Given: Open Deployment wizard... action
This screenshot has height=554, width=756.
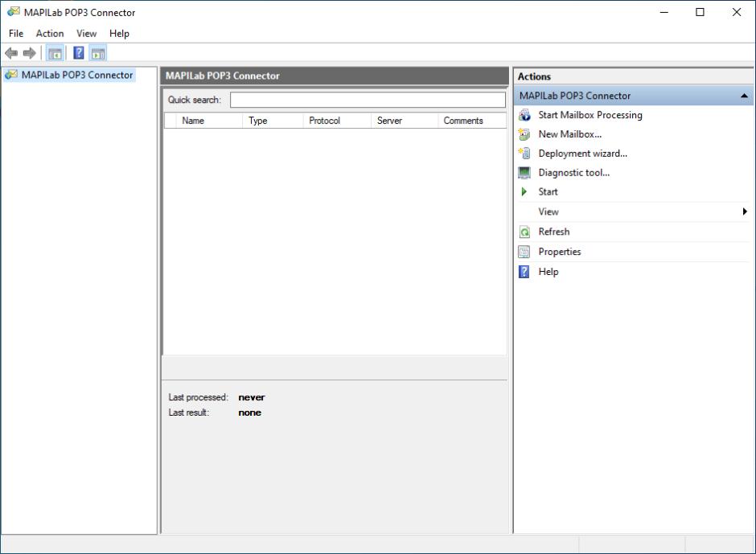Looking at the screenshot, I should 583,154.
